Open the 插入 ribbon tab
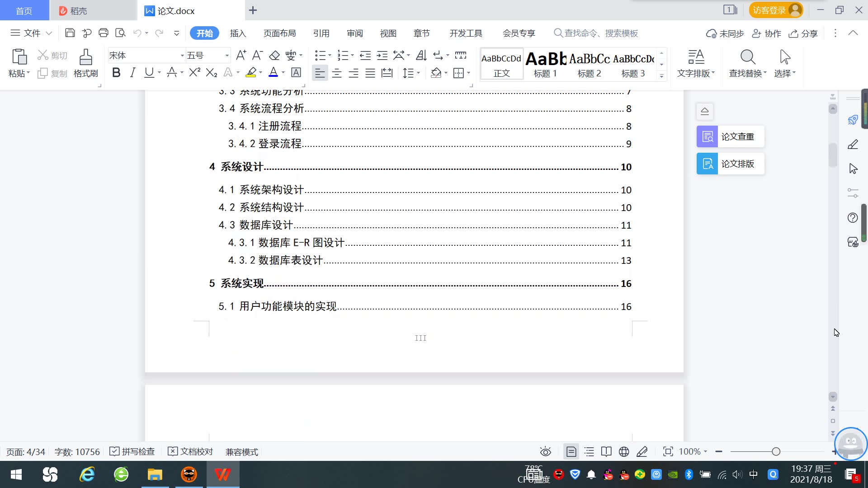 click(x=238, y=33)
